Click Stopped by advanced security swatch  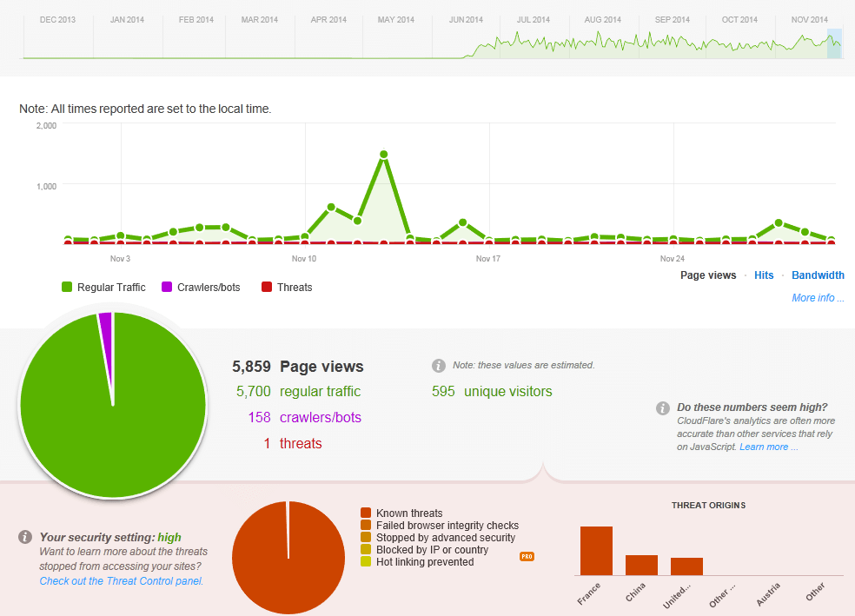(366, 537)
